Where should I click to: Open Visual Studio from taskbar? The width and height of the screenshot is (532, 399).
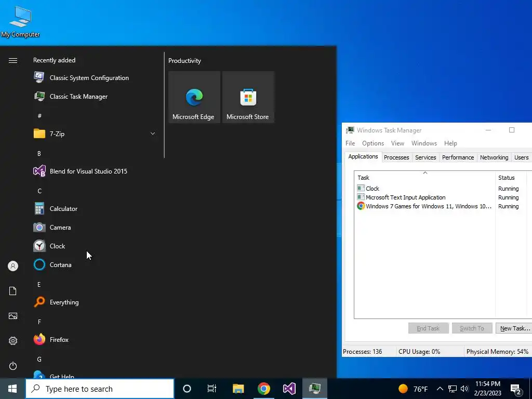[289, 389]
